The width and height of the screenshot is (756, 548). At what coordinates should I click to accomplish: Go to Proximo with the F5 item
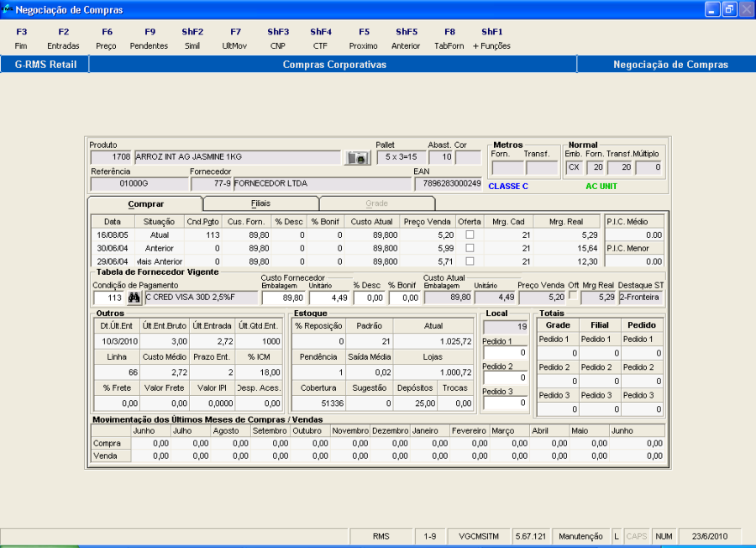point(364,39)
